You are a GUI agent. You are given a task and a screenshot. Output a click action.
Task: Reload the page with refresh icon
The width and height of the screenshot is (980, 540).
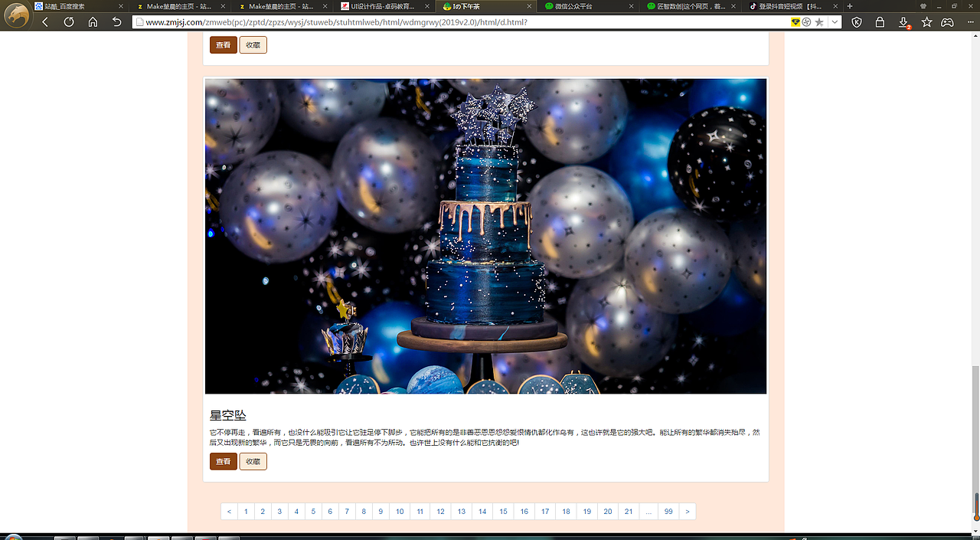pyautogui.click(x=69, y=22)
